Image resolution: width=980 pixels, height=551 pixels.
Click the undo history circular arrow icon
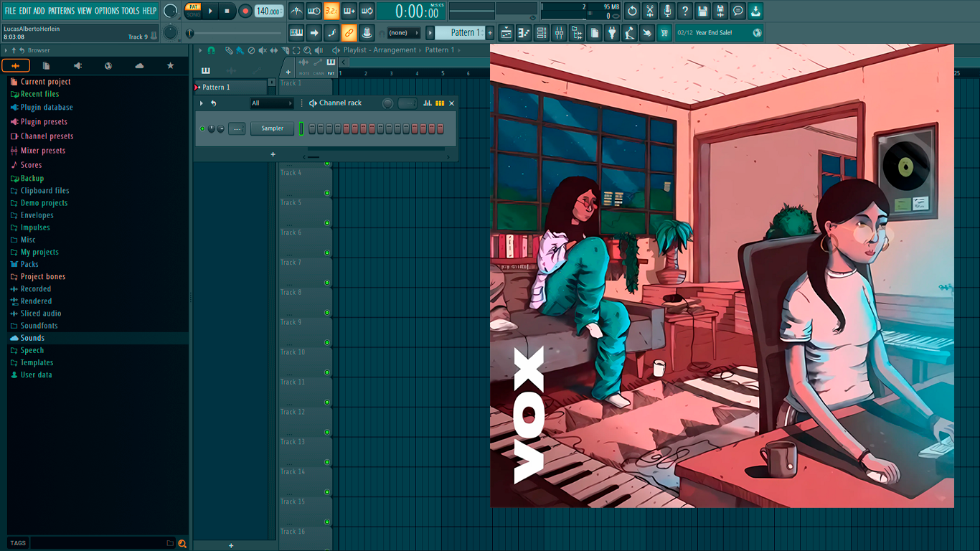[632, 11]
